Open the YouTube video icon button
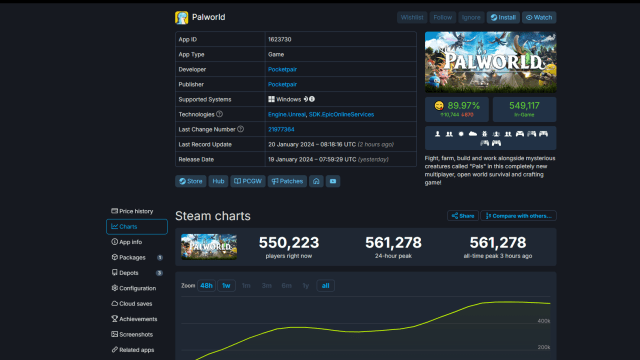 (x=333, y=181)
